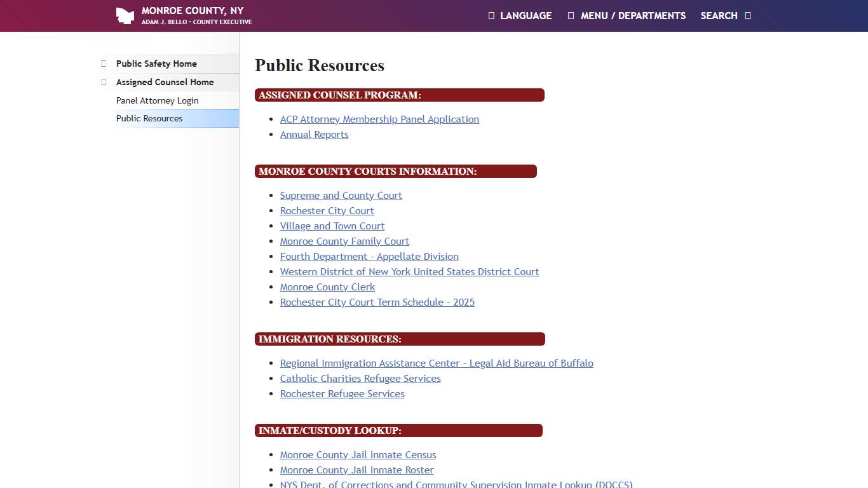The width and height of the screenshot is (868, 488).
Task: Open Rochester City Court Term Schedule - 2025
Action: pyautogui.click(x=377, y=302)
